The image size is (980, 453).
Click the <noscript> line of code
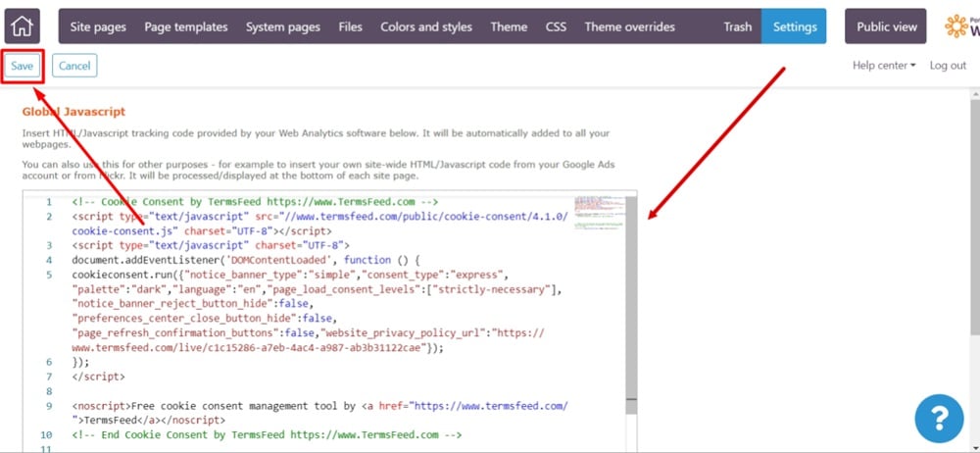[320, 406]
